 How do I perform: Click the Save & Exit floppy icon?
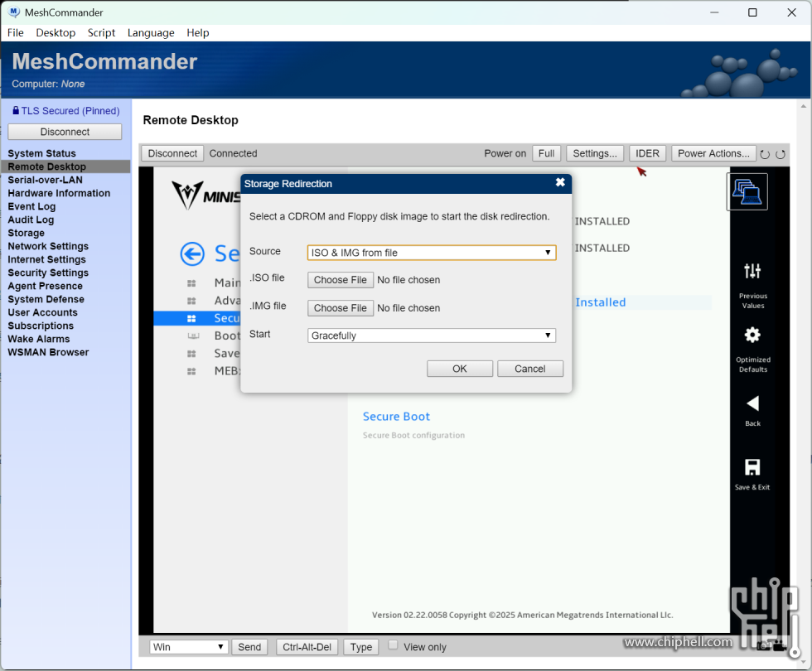tap(752, 467)
